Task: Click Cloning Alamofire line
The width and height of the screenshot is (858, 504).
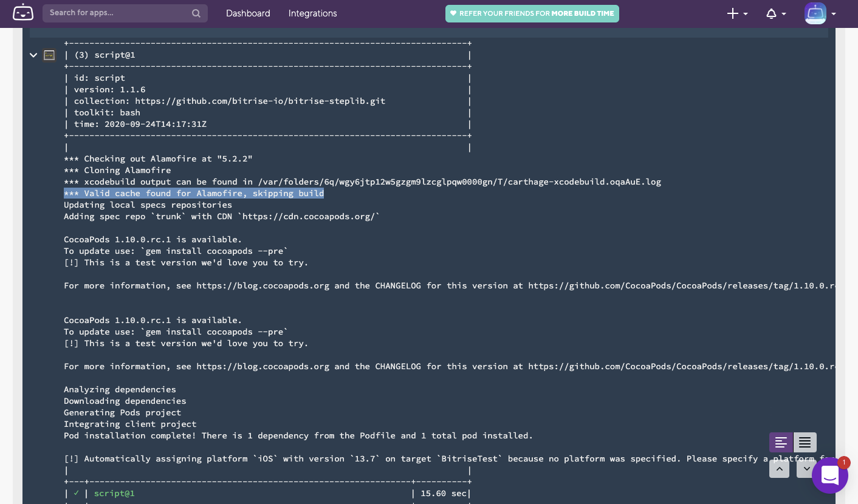Action: [117, 171]
